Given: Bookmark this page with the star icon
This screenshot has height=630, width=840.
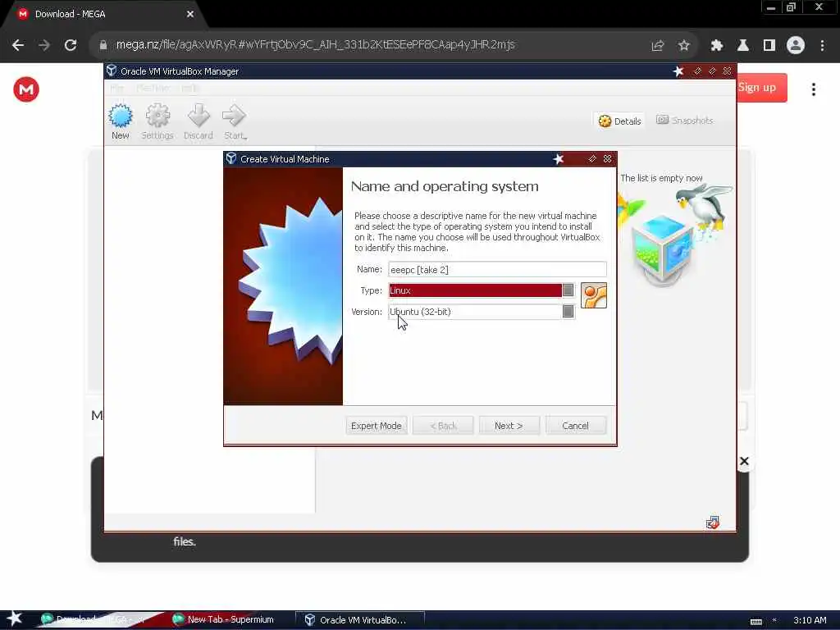Looking at the screenshot, I should pyautogui.click(x=683, y=46).
